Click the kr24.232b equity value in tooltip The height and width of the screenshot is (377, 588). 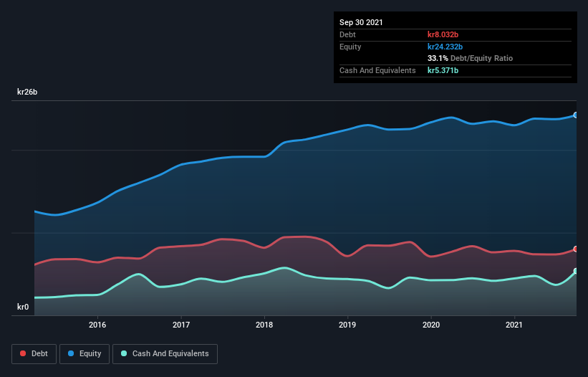[447, 47]
